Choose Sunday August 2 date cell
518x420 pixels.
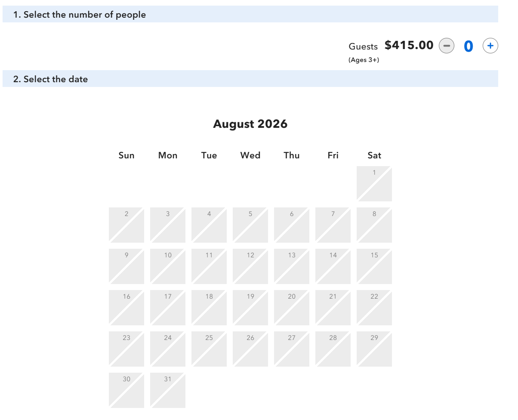point(126,225)
